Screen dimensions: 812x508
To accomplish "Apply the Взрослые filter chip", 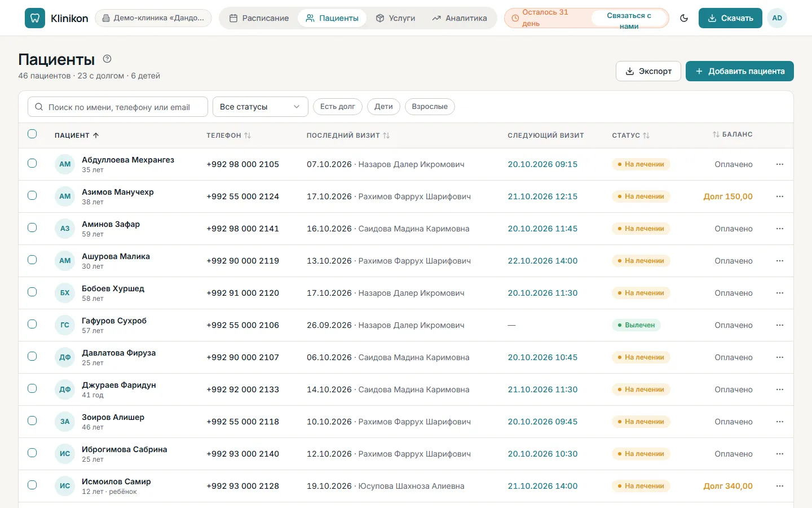I will pos(430,107).
